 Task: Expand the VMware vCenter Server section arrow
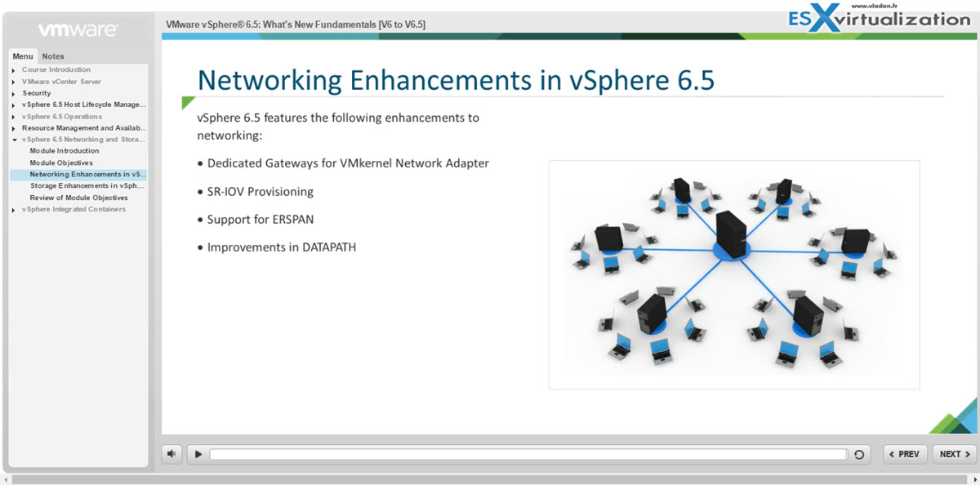(14, 82)
